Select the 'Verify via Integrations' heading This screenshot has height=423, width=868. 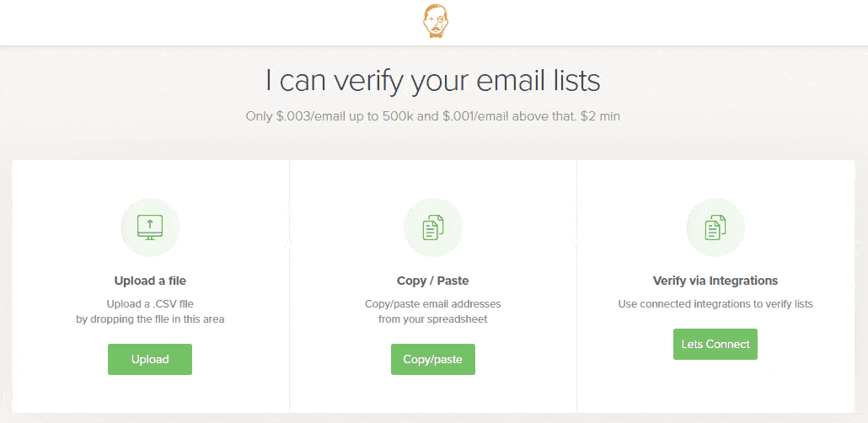click(x=715, y=281)
